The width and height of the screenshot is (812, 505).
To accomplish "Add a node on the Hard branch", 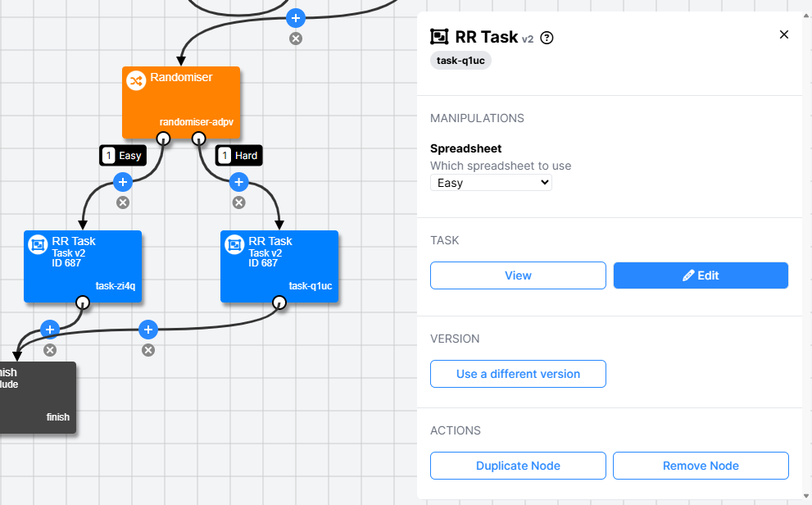I will 238,182.
